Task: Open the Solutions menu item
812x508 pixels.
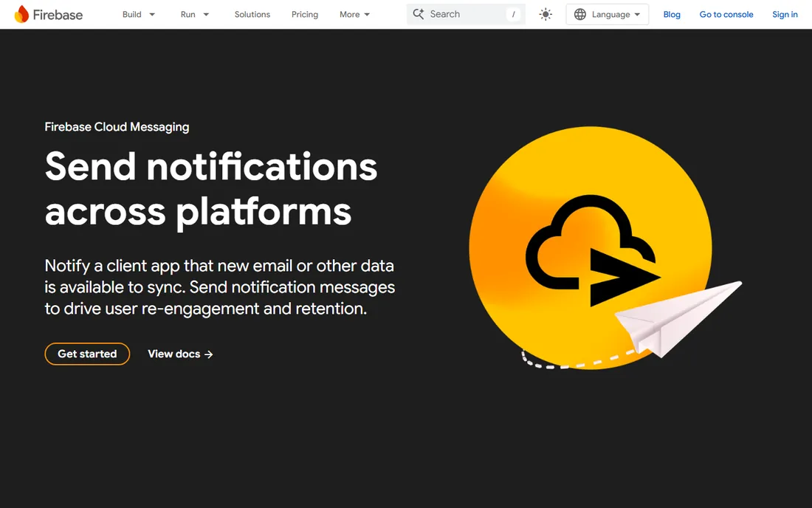Action: (252, 15)
